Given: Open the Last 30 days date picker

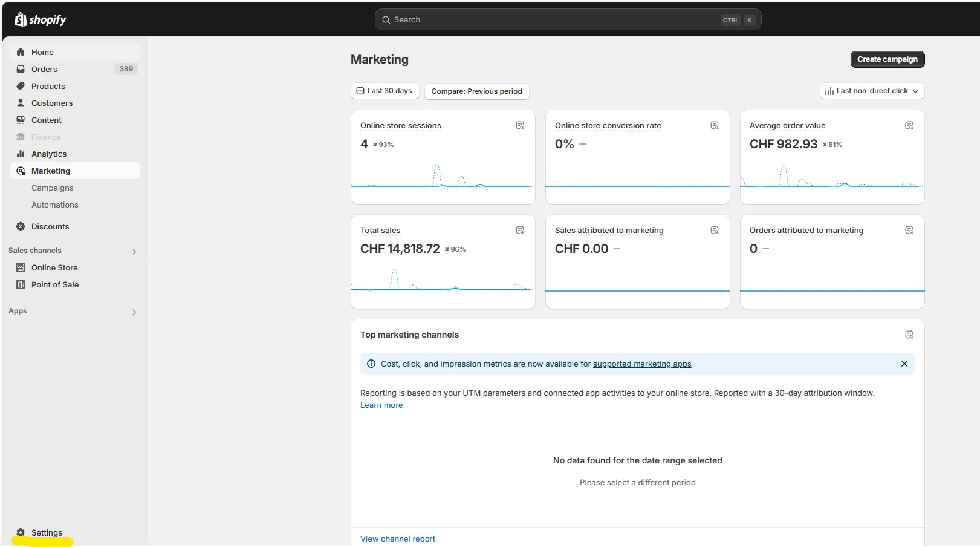Looking at the screenshot, I should click(x=385, y=91).
